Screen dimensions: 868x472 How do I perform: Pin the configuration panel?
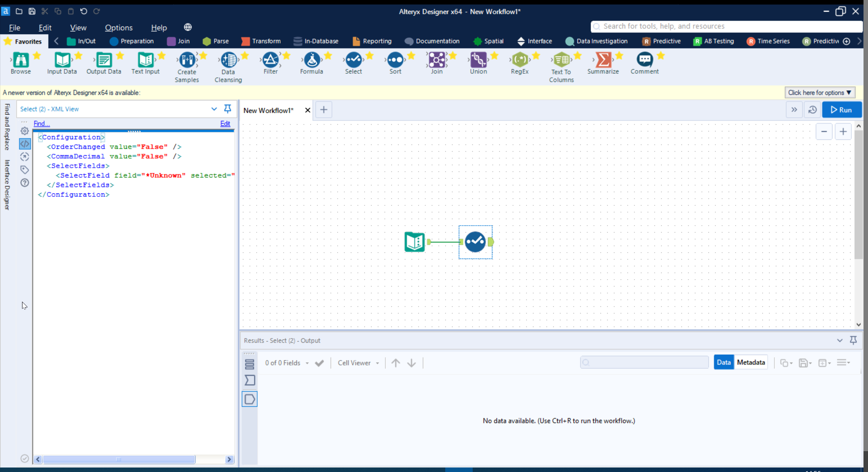point(228,109)
